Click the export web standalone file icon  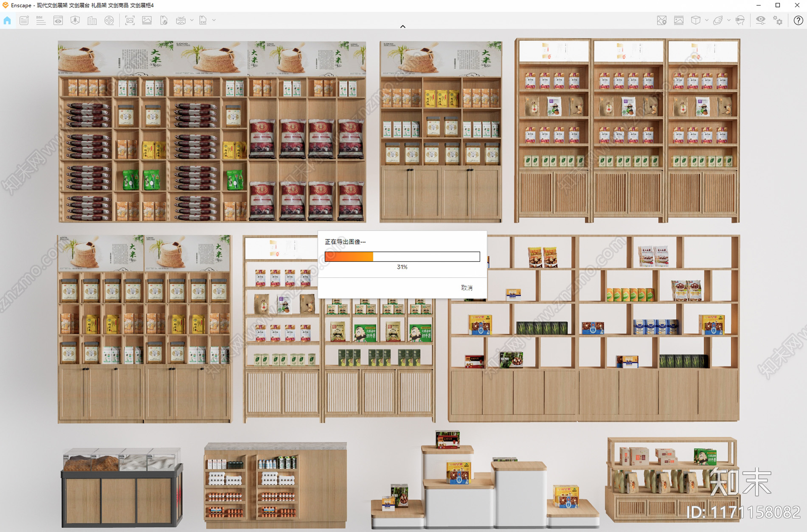163,21
